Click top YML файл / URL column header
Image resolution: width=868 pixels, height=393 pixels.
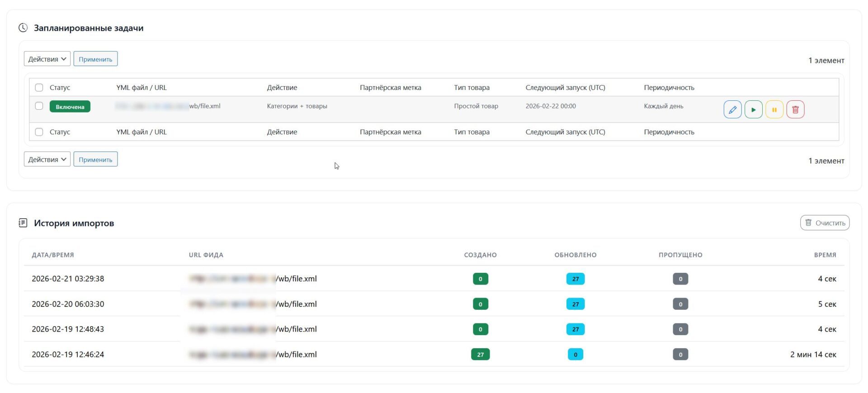pyautogui.click(x=142, y=88)
